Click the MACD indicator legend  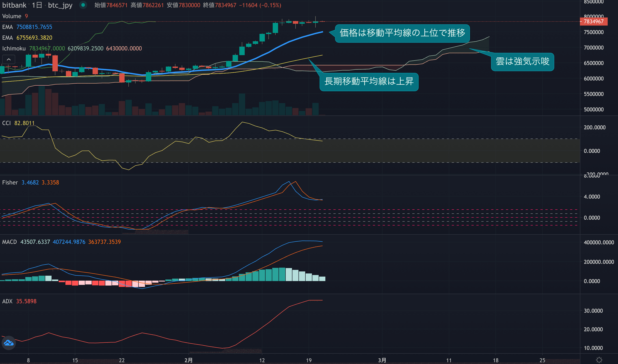(9, 242)
